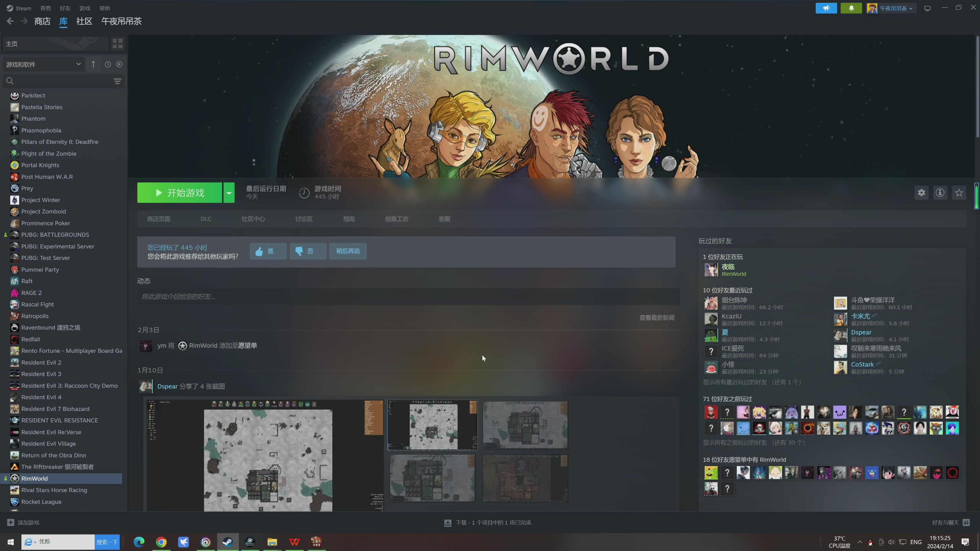The height and width of the screenshot is (551, 980).
Task: Open the 查看 menu
Action: [x=46, y=8]
